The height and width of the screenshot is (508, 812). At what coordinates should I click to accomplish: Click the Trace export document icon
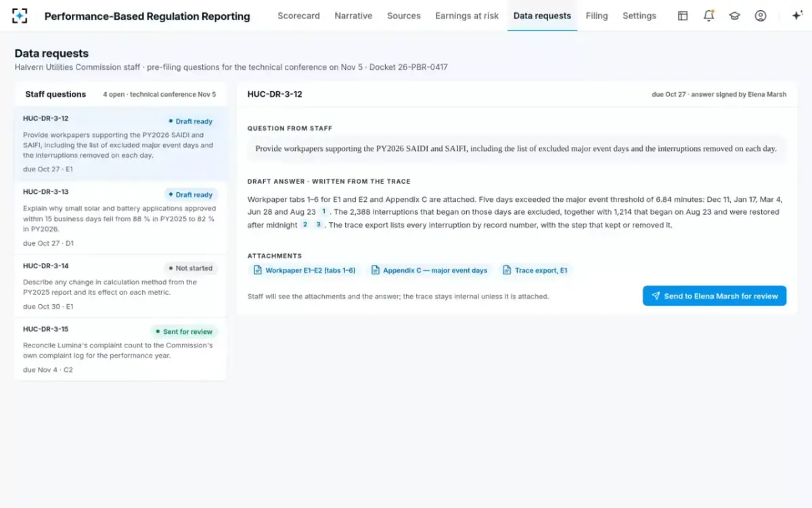507,270
